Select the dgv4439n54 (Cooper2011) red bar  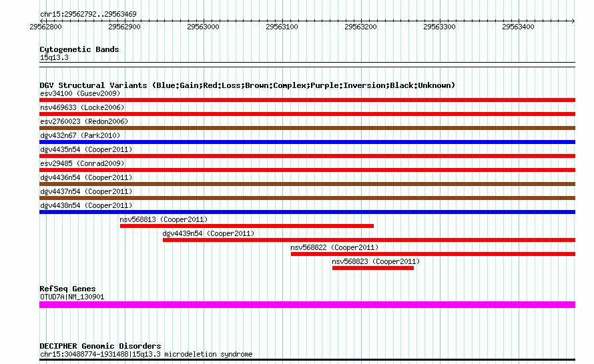pyautogui.click(x=369, y=240)
